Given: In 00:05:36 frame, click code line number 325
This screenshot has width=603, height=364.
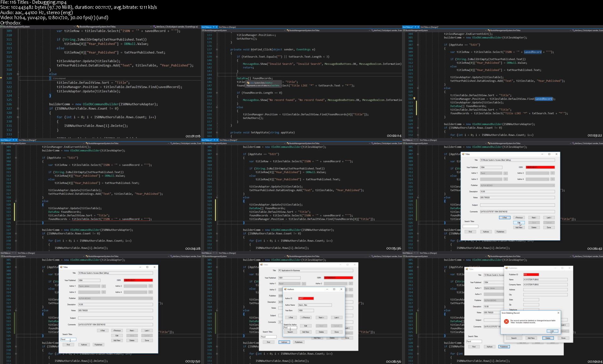Looking at the screenshot, I should [x=209, y=219].
